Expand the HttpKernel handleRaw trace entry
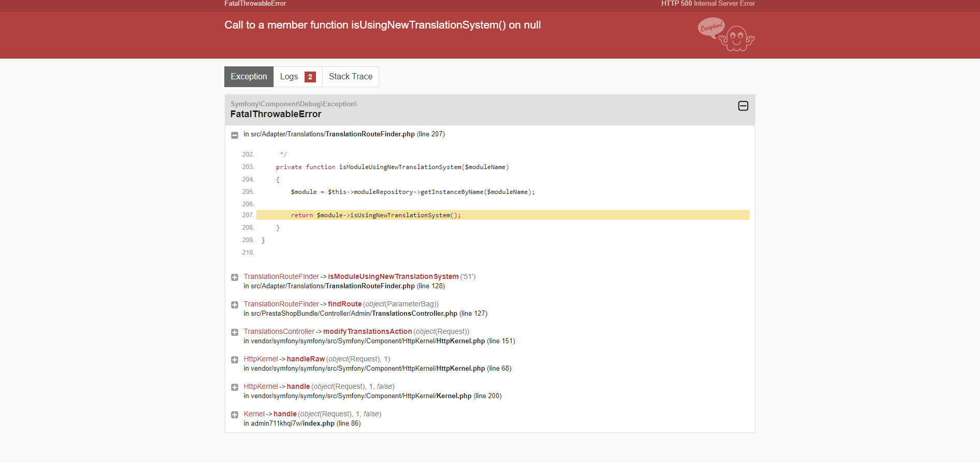Viewport: 980px width, 463px height. (x=235, y=360)
